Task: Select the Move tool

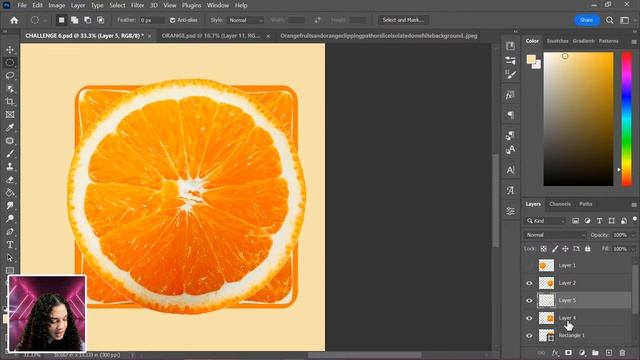Action: click(x=10, y=49)
